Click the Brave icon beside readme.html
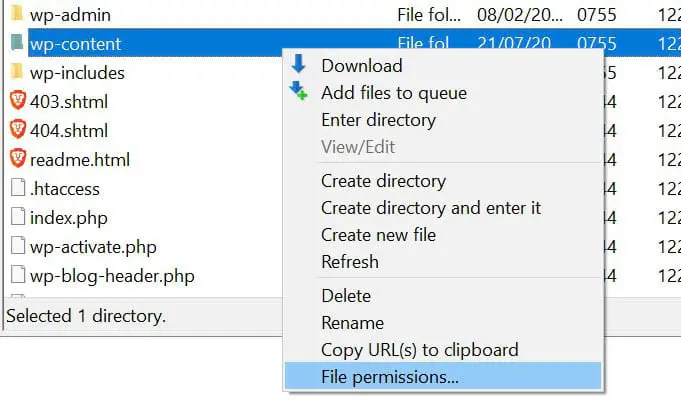 click(17, 159)
